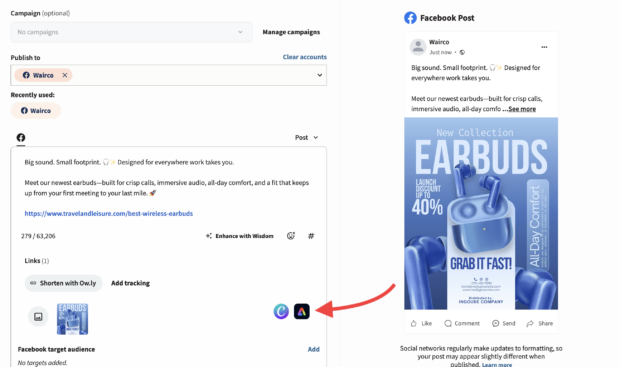The image size is (620, 367).
Task: Click Enhance with Wisdom
Action: pos(240,236)
